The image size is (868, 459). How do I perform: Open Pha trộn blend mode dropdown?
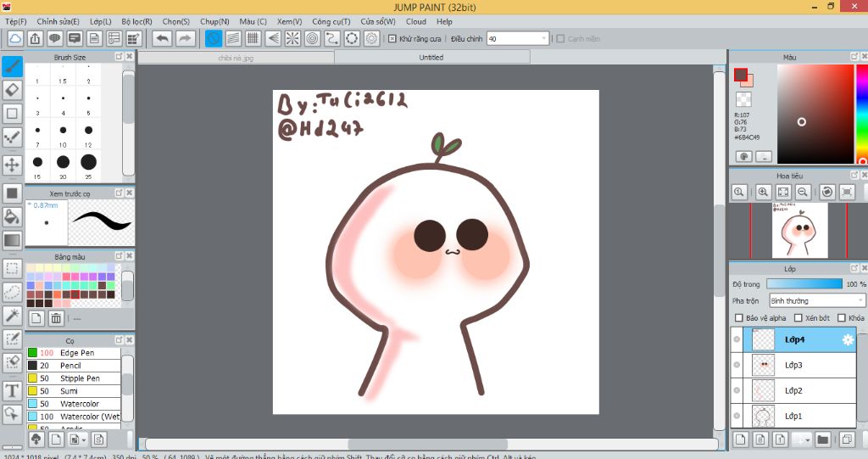tap(816, 300)
